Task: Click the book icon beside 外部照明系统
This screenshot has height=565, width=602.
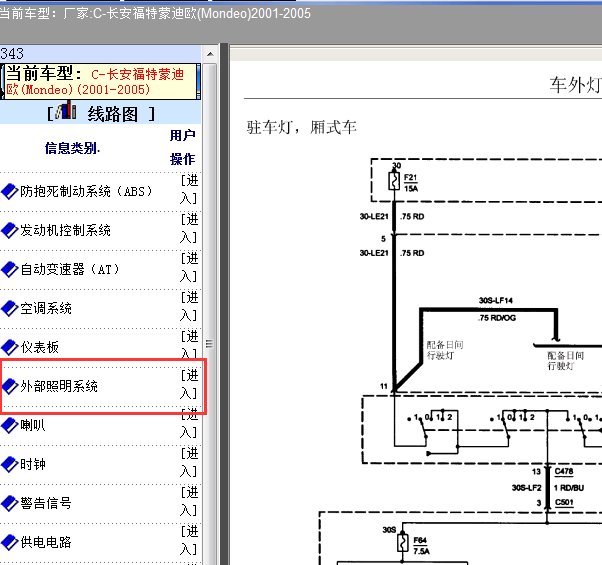Action: (10, 386)
